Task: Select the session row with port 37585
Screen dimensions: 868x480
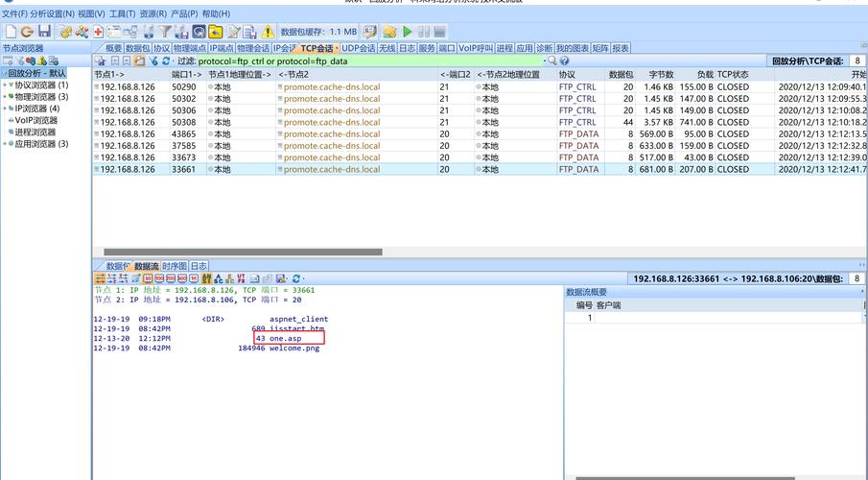Action: pyautogui.click(x=480, y=146)
